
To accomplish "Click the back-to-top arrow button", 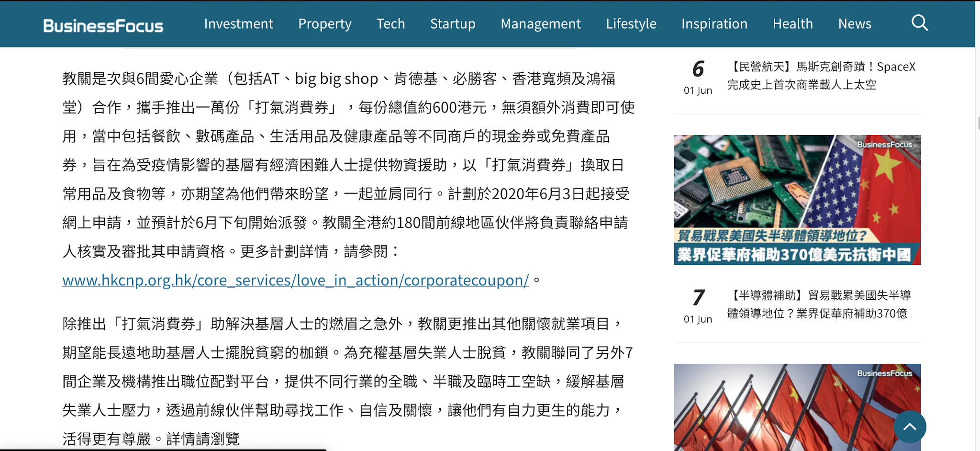I will (910, 427).
